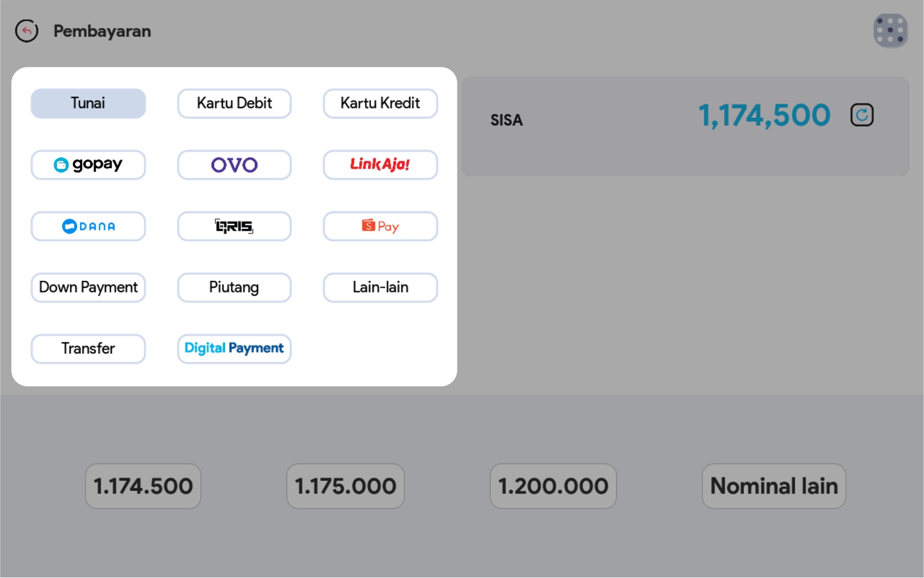Select Kartu Kredit payment

coord(380,103)
